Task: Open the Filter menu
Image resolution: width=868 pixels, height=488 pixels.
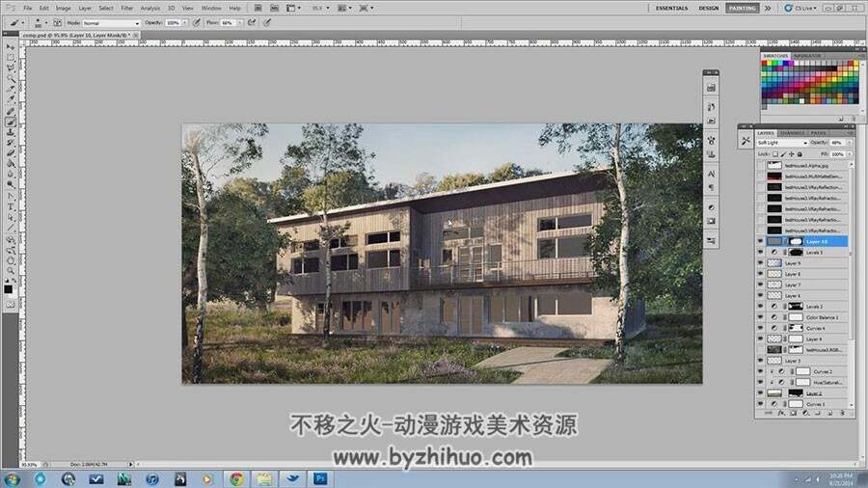Action: [x=127, y=9]
